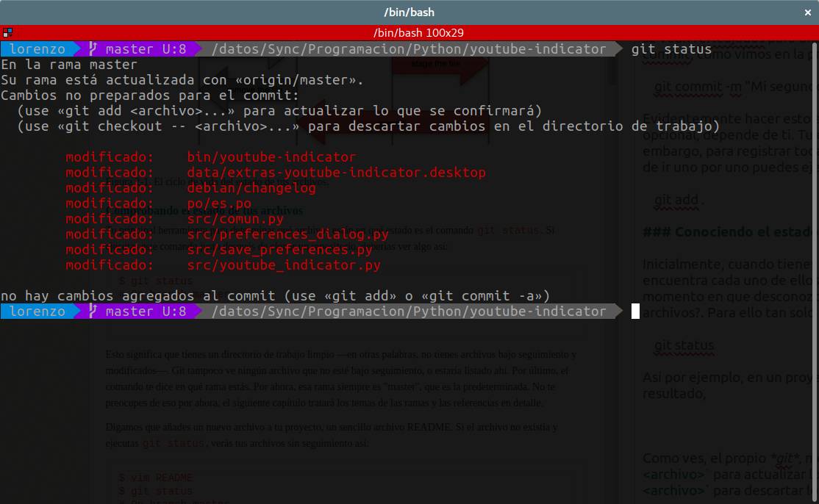Screen dimensions: 819x504
Task: Click the 'git commit -m' line in the background editor
Action: pyautogui.click(x=735, y=87)
